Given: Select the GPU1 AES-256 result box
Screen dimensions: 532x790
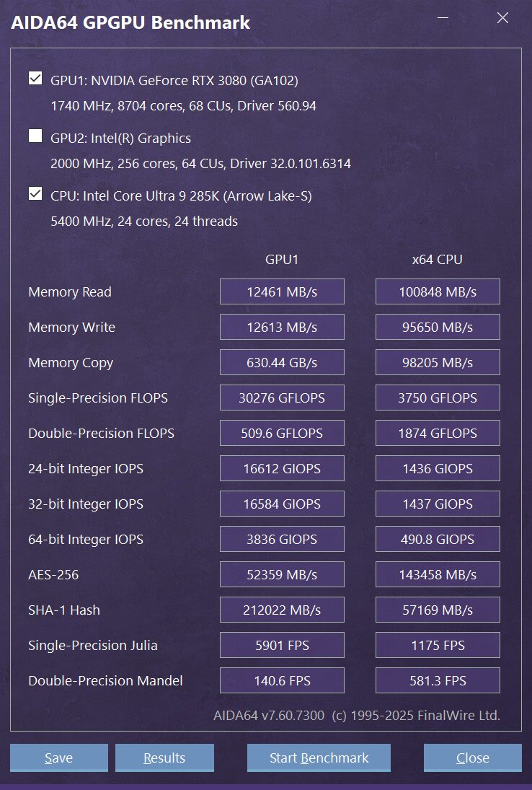Looking at the screenshot, I should [282, 574].
